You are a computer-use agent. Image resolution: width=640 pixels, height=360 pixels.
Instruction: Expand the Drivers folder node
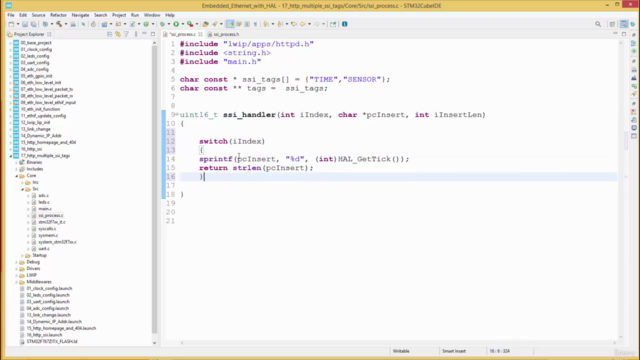(17, 269)
